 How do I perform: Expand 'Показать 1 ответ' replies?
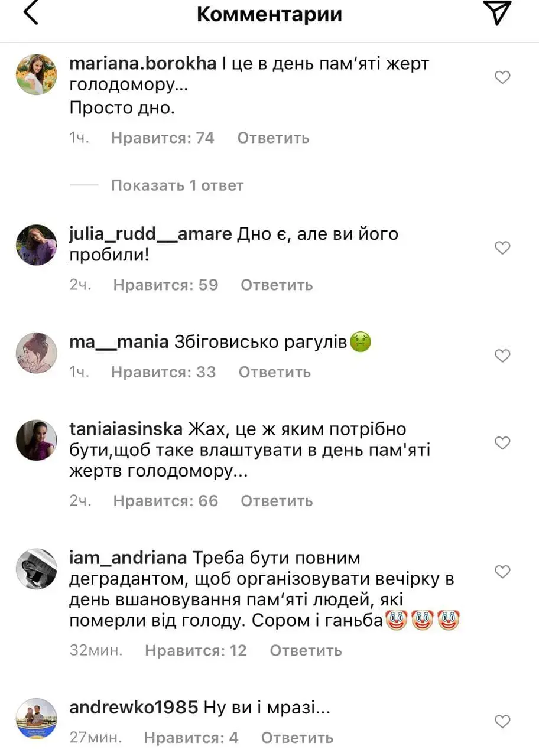[x=177, y=185]
